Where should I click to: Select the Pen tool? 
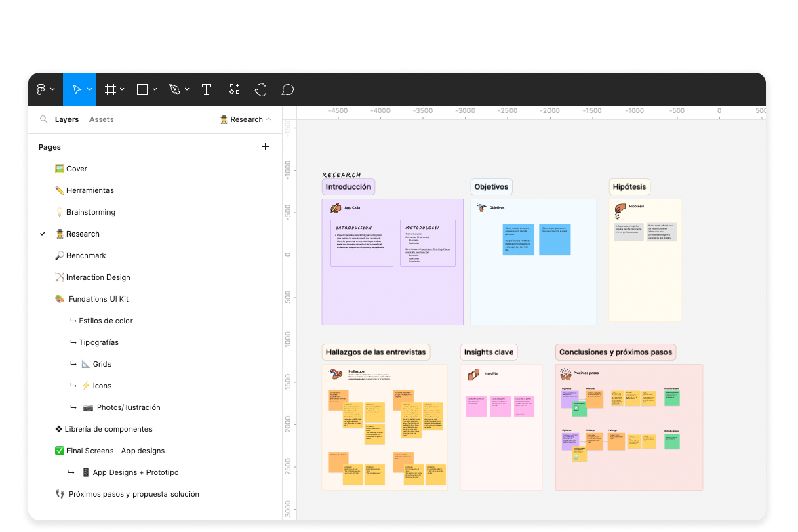175,89
